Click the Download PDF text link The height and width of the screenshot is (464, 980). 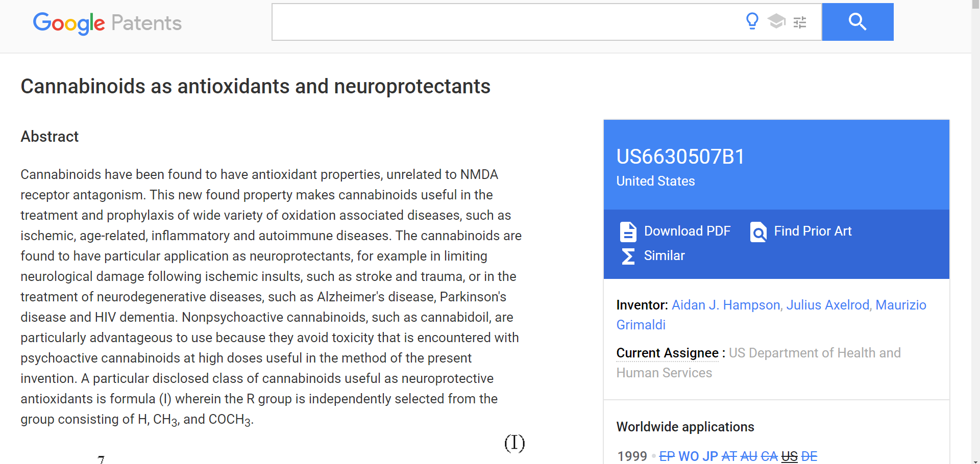pyautogui.click(x=687, y=231)
